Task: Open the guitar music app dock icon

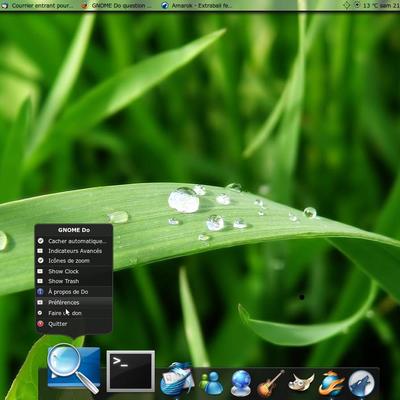Action: [x=270, y=383]
